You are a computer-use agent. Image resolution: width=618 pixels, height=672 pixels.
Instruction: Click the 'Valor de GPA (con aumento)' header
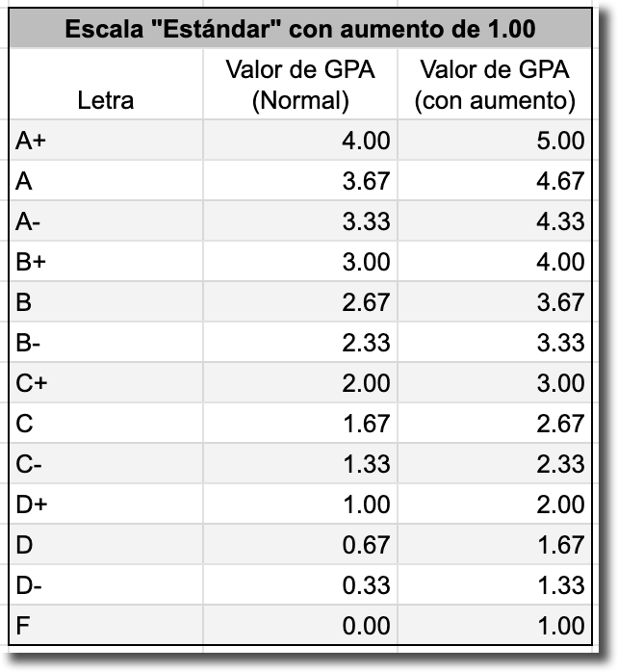[x=495, y=85]
